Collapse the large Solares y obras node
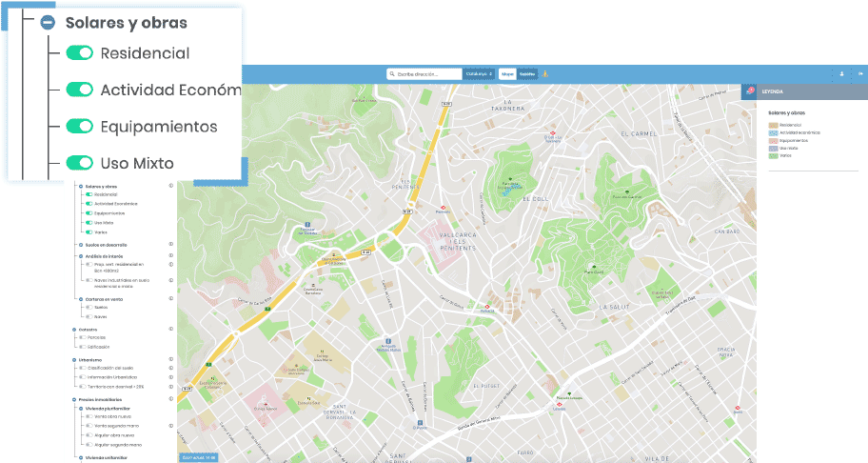The image size is (868, 463). [49, 23]
